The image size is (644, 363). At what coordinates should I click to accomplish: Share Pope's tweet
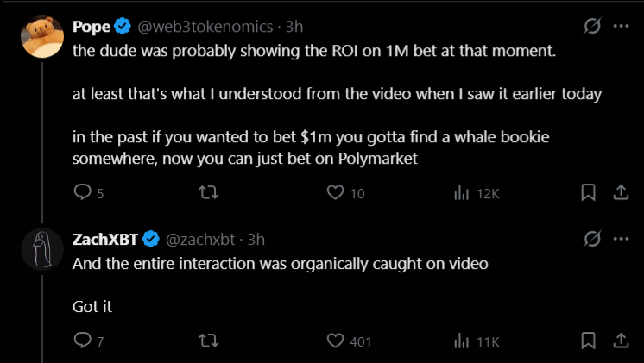tap(619, 193)
